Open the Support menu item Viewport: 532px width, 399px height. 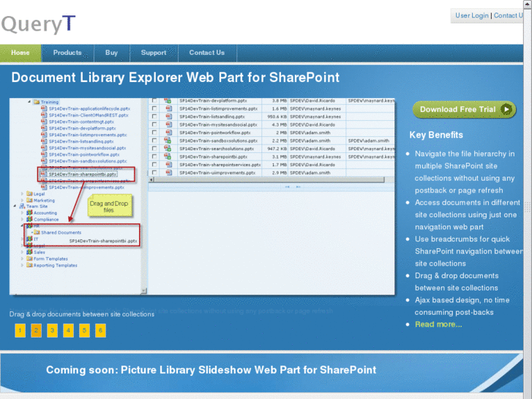pos(154,53)
